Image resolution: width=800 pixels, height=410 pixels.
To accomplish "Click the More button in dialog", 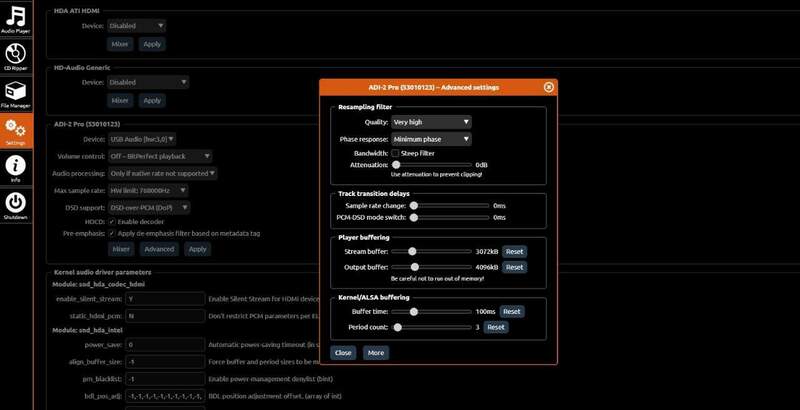I will 376,353.
